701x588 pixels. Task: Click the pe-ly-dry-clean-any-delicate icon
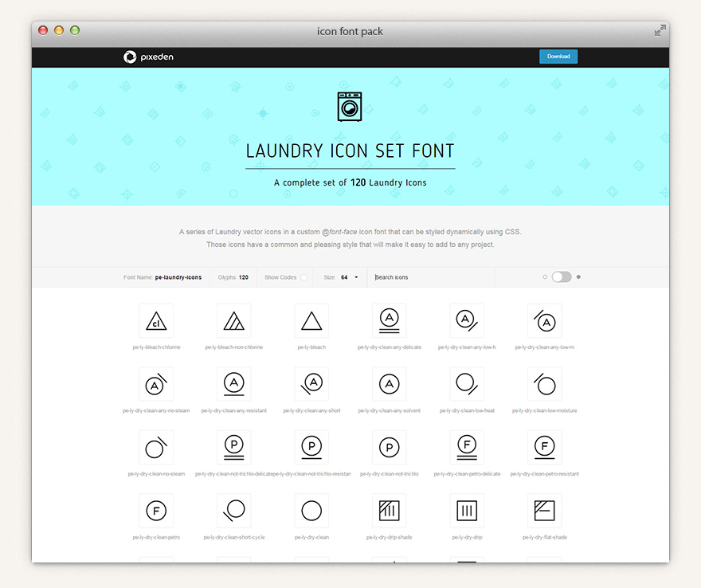[389, 319]
